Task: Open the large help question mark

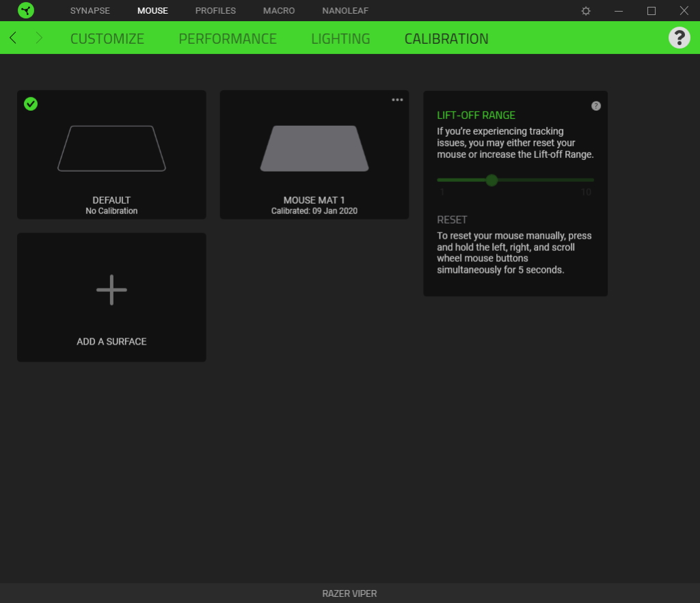Action: tap(679, 38)
